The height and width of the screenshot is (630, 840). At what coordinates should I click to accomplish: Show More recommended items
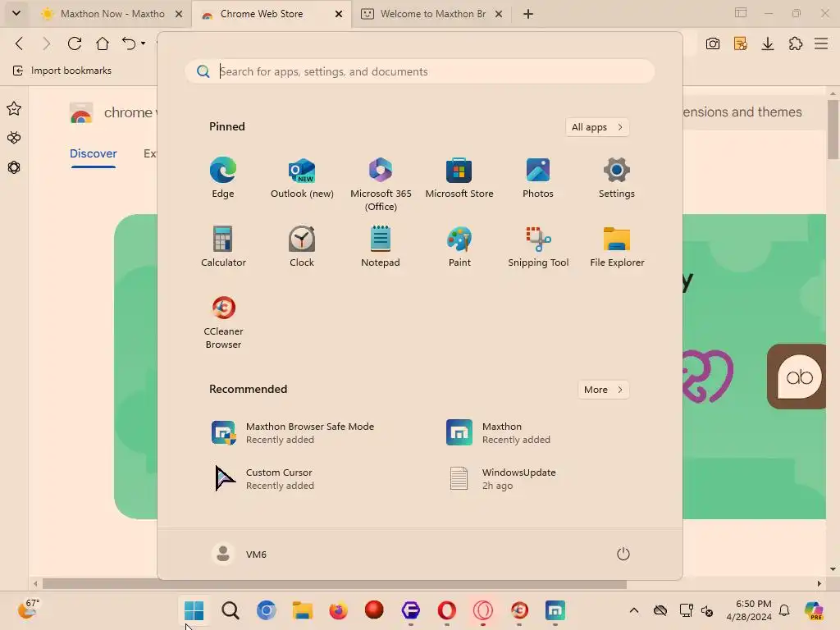[603, 390]
